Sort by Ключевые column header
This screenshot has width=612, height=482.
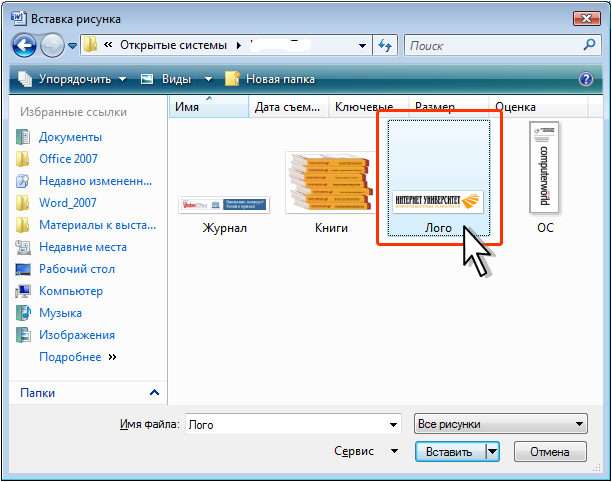(x=368, y=106)
